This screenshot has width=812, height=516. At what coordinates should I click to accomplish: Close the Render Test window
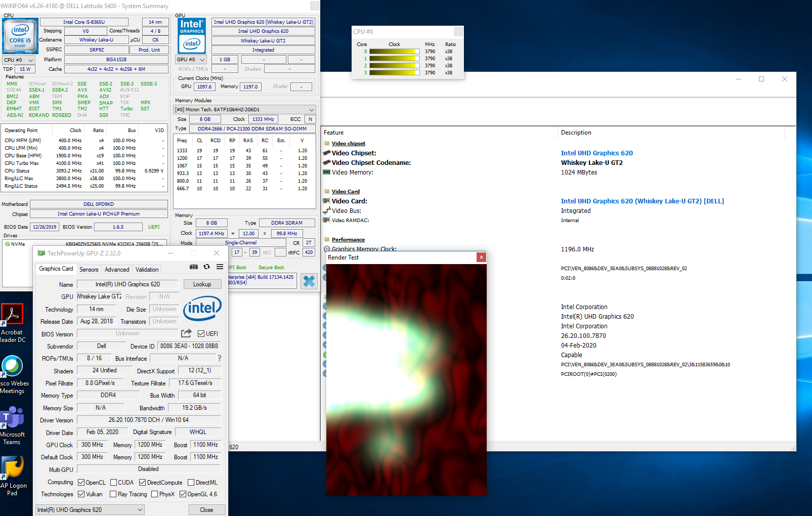click(482, 257)
